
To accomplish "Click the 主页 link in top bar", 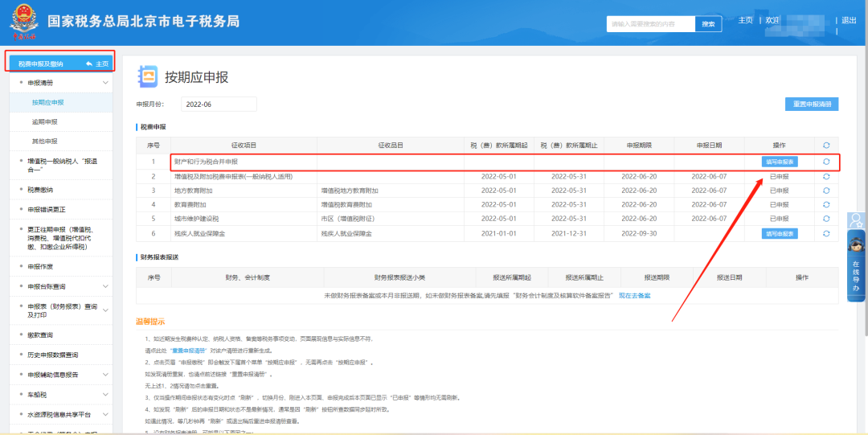I will [x=745, y=20].
